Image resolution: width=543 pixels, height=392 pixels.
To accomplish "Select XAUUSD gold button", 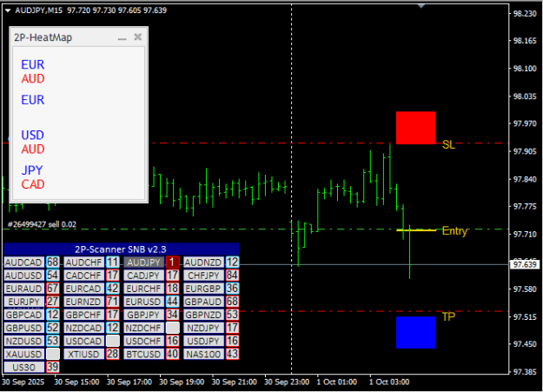I will pyautogui.click(x=23, y=355).
